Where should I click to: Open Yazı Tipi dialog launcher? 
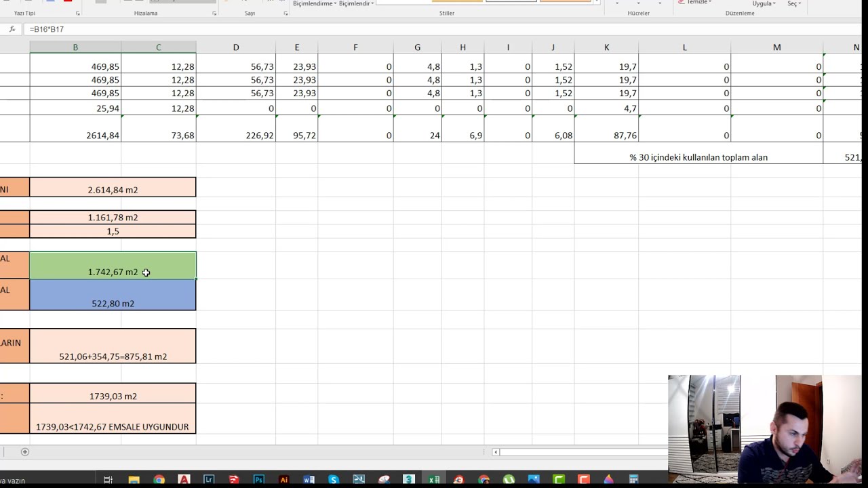tap(78, 14)
